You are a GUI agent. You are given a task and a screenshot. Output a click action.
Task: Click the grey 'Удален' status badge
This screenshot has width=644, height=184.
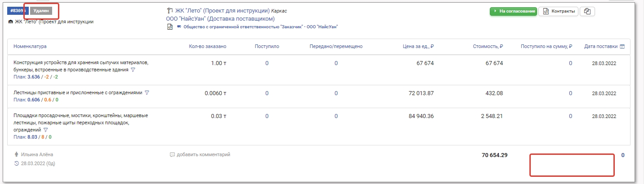coord(41,10)
